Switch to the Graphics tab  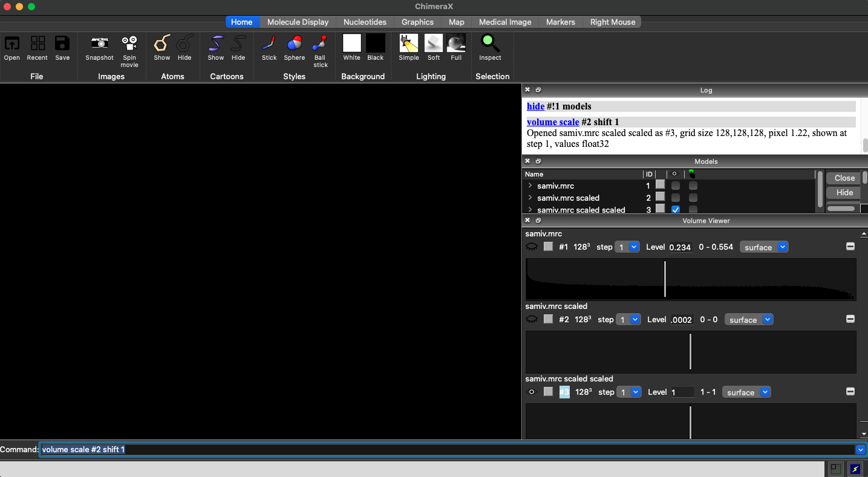coord(417,22)
